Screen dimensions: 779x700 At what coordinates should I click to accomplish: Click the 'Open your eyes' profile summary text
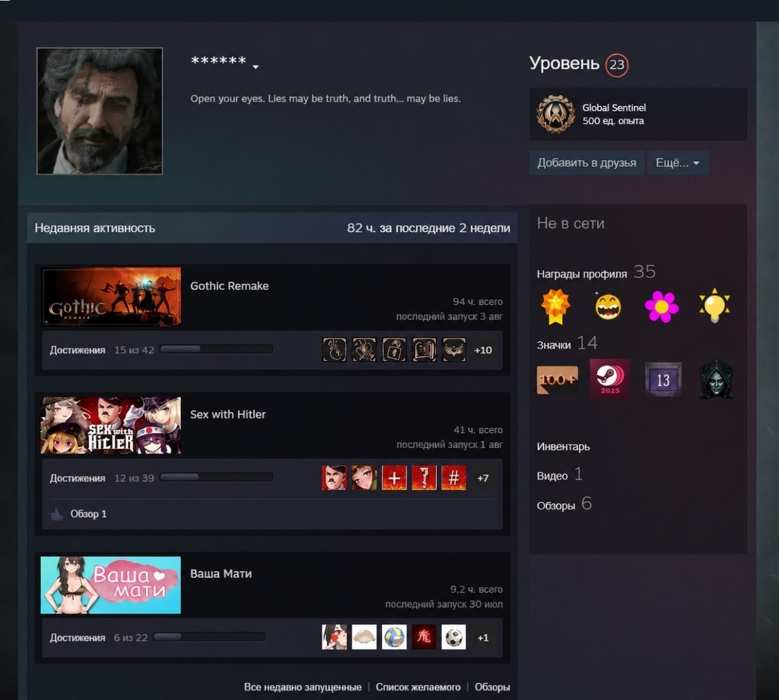(x=326, y=98)
